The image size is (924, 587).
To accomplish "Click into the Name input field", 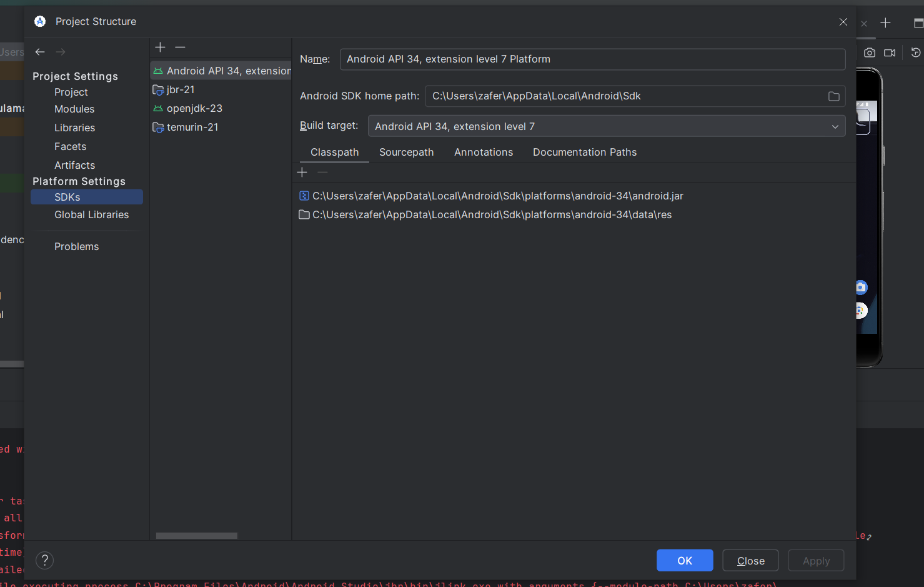I will click(593, 59).
